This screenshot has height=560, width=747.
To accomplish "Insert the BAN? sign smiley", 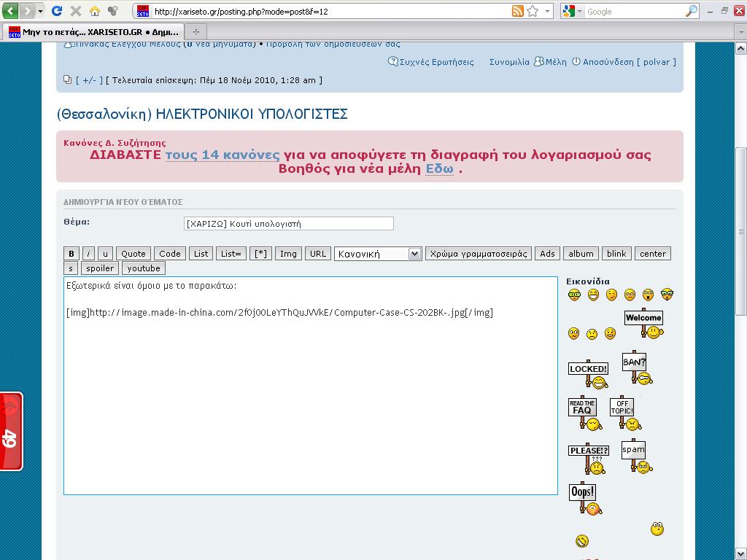I will [x=636, y=367].
